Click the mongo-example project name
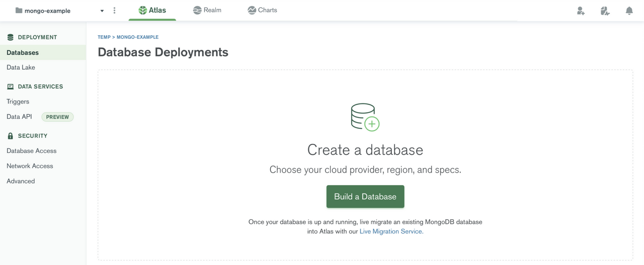 click(48, 11)
